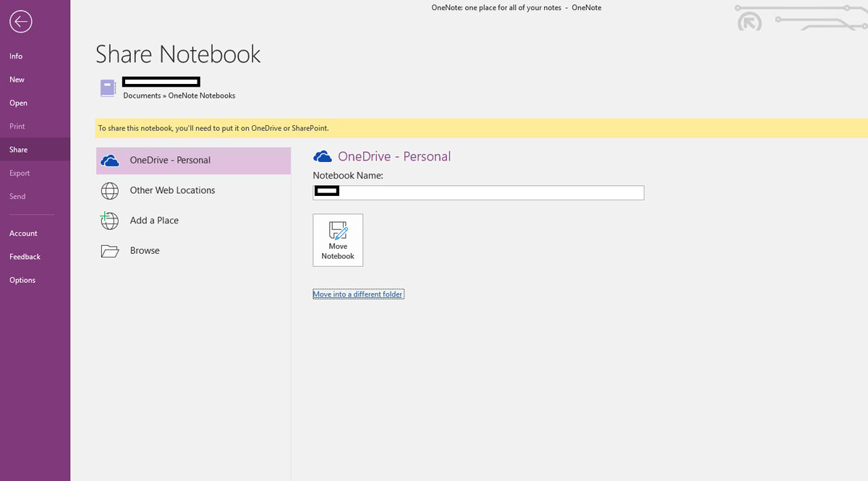This screenshot has height=481, width=868.
Task: Click the Notebook Name: label
Action: (348, 175)
